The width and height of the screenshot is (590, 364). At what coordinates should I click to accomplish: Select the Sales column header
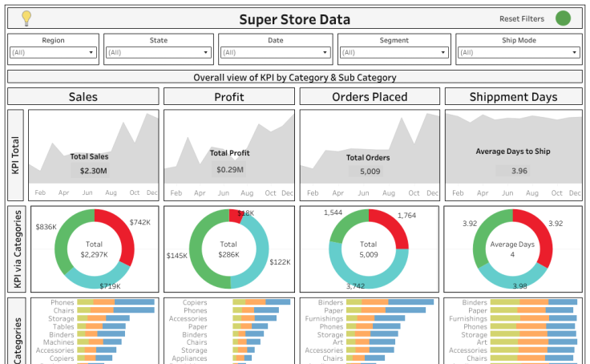click(x=83, y=97)
